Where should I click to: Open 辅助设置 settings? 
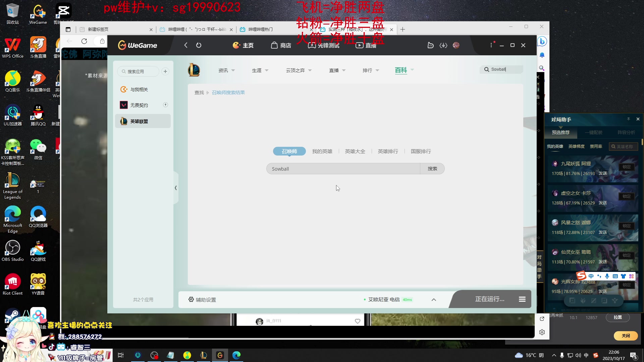tap(202, 300)
